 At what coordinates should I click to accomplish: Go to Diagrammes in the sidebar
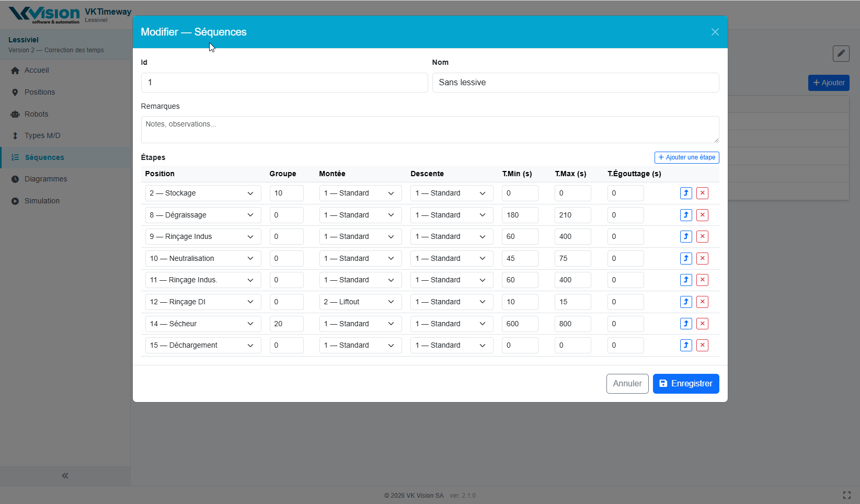(x=45, y=179)
